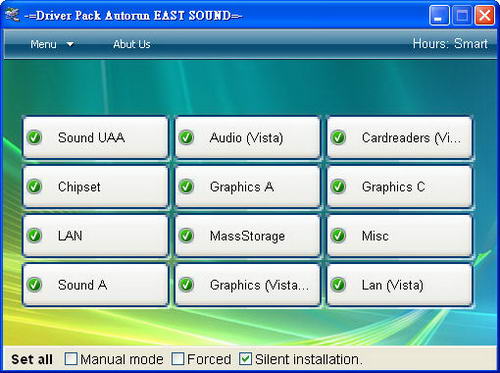Uncheck the Silent installation checkbox
This screenshot has width=500, height=373.
245,359
